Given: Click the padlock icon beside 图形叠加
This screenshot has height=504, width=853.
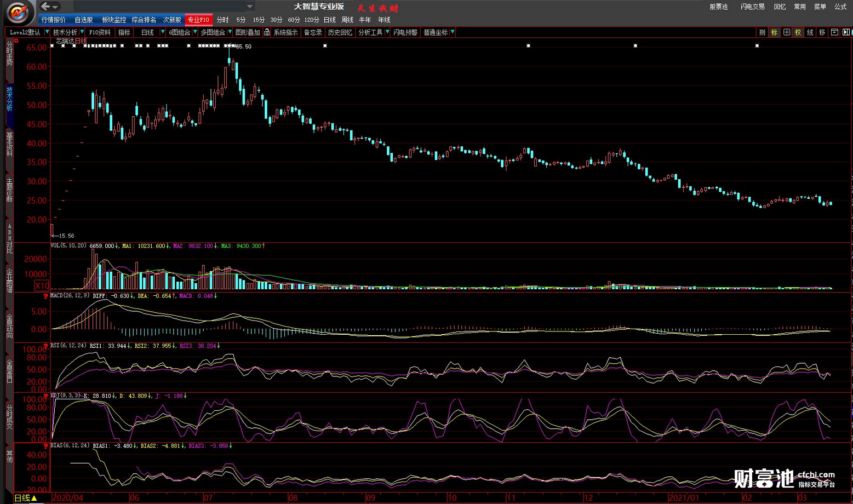Looking at the screenshot, I should tap(267, 32).
